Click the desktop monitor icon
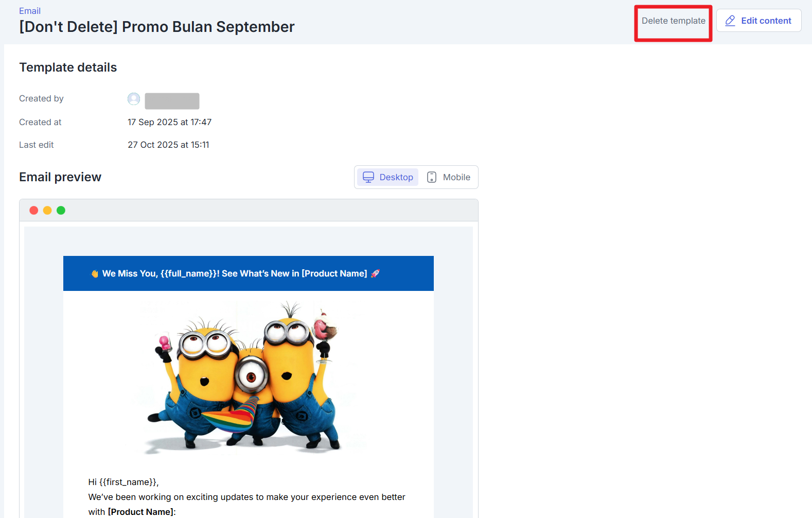The image size is (812, 518). pos(368,177)
